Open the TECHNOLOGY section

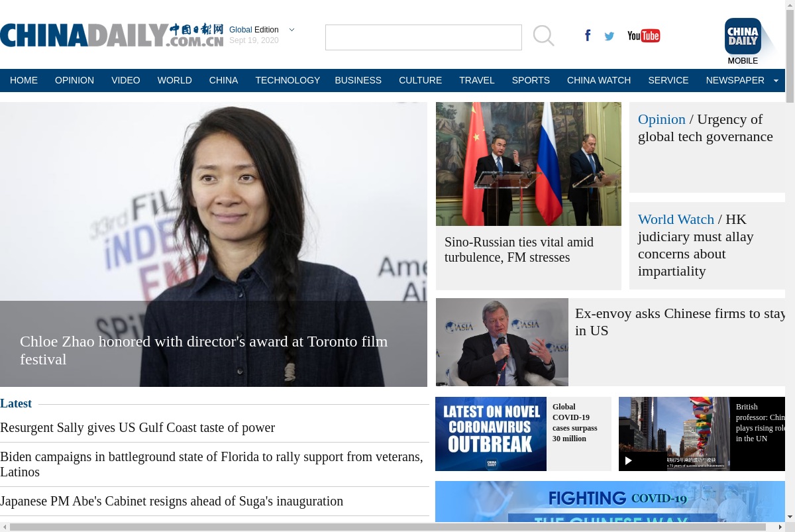pyautogui.click(x=288, y=80)
